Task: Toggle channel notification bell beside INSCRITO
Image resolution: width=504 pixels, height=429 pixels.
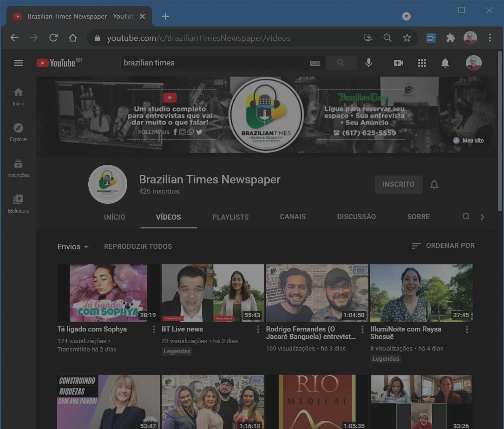Action: (x=434, y=184)
